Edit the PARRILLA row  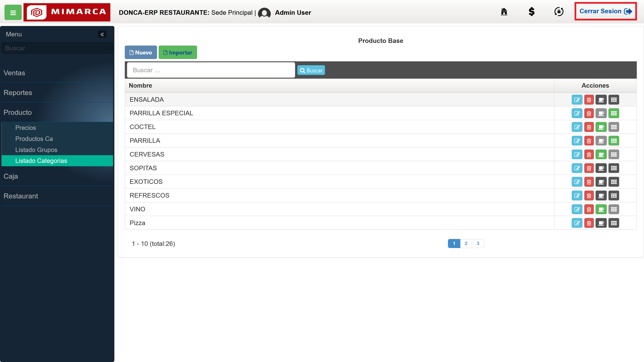tap(577, 141)
